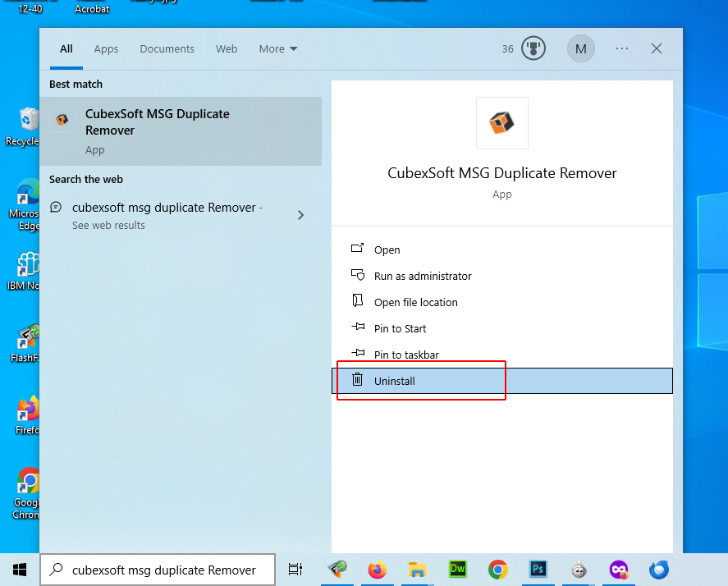Focus the taskbar search input field
This screenshot has height=586, width=728.
[158, 570]
